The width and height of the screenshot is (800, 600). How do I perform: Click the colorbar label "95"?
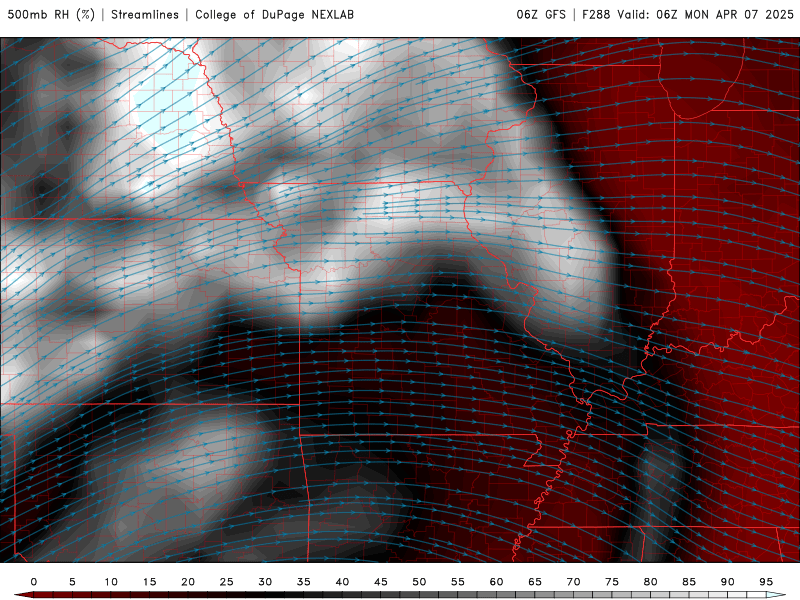pos(766,582)
